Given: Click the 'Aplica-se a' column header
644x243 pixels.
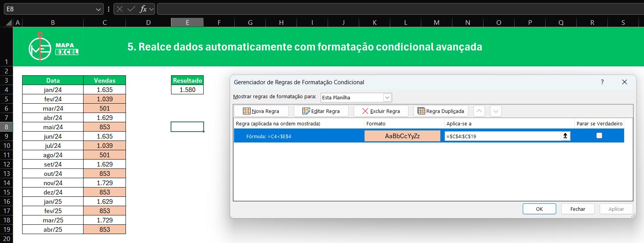Looking at the screenshot, I should click(x=509, y=123).
